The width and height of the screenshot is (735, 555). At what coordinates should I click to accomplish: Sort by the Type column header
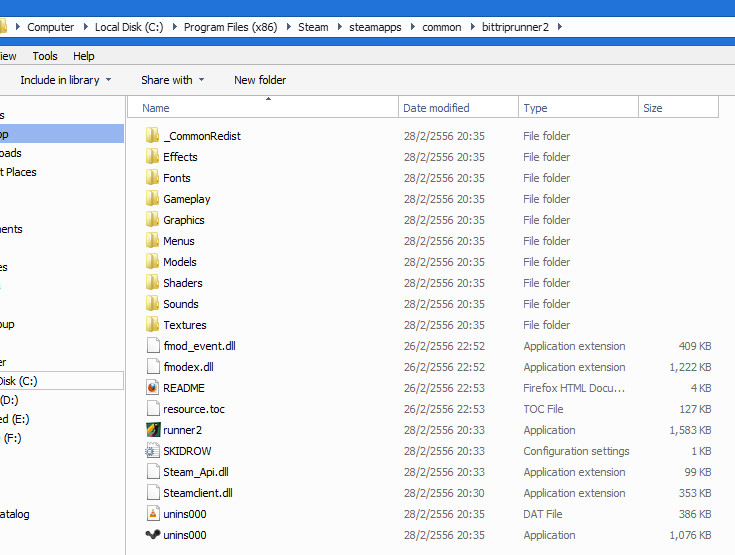tap(578, 108)
